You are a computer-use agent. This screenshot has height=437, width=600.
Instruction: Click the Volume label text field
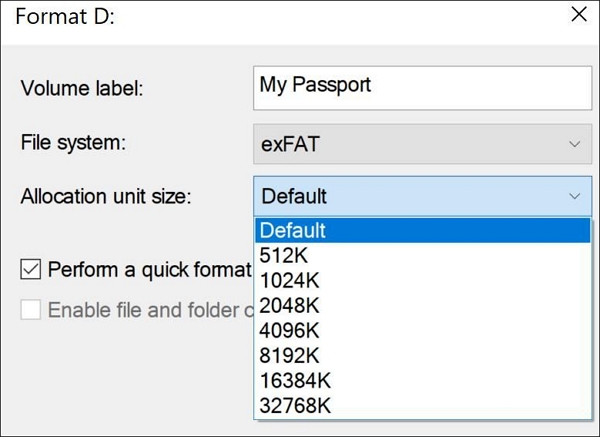pos(423,86)
